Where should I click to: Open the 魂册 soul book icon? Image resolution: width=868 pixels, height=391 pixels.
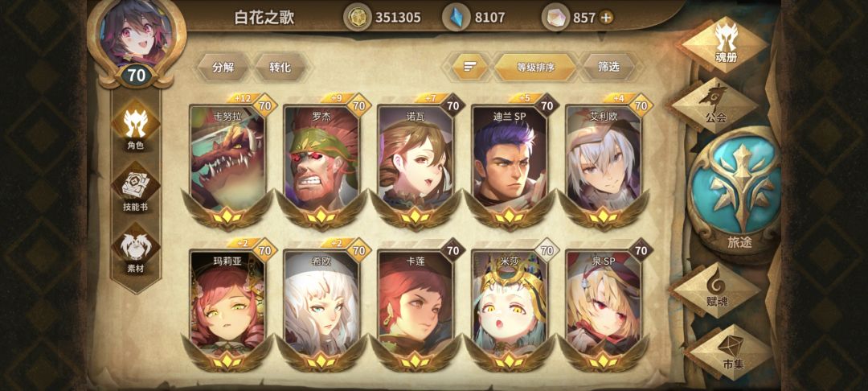pyautogui.click(x=725, y=43)
